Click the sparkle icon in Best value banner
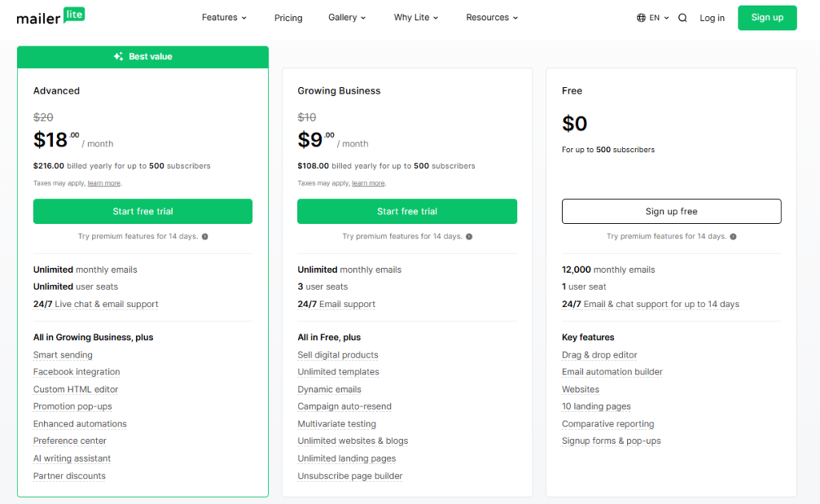The width and height of the screenshot is (820, 504). point(119,57)
